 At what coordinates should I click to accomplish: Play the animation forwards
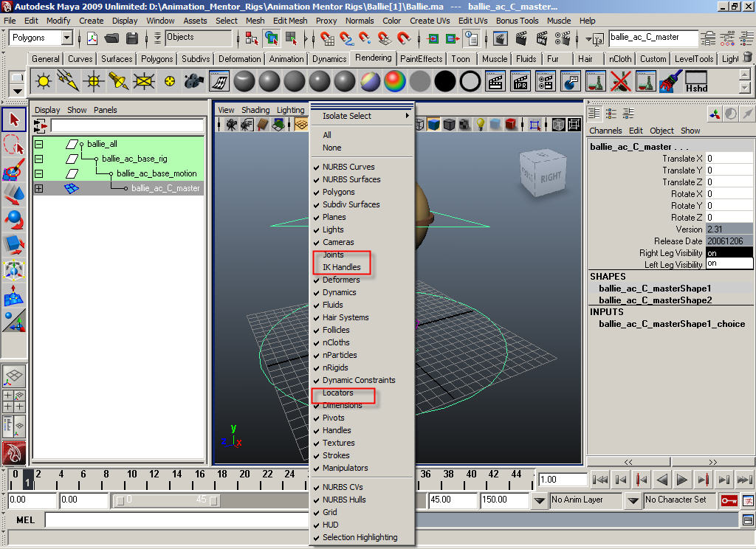(x=682, y=480)
